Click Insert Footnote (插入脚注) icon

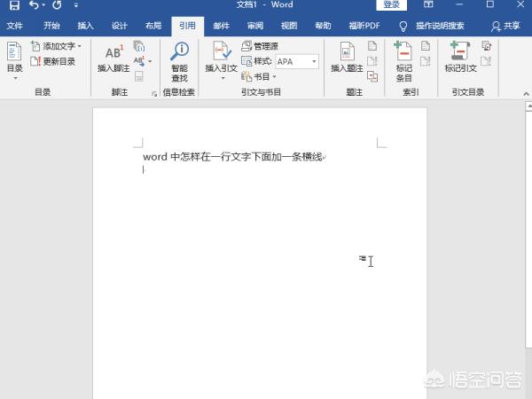click(113, 59)
